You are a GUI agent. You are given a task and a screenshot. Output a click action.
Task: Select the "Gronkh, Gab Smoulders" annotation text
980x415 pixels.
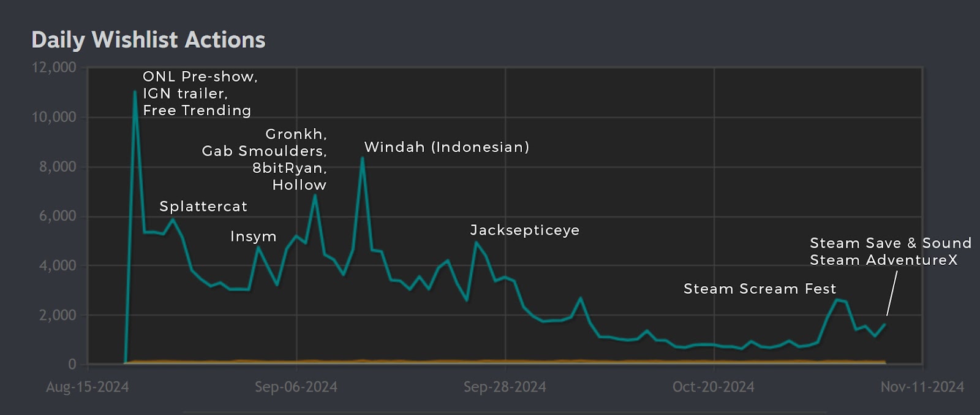tap(265, 142)
